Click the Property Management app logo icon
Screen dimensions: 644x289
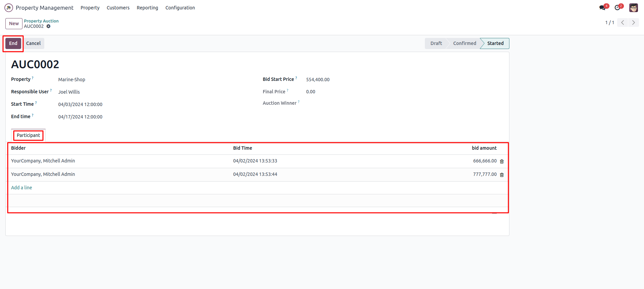(9, 8)
